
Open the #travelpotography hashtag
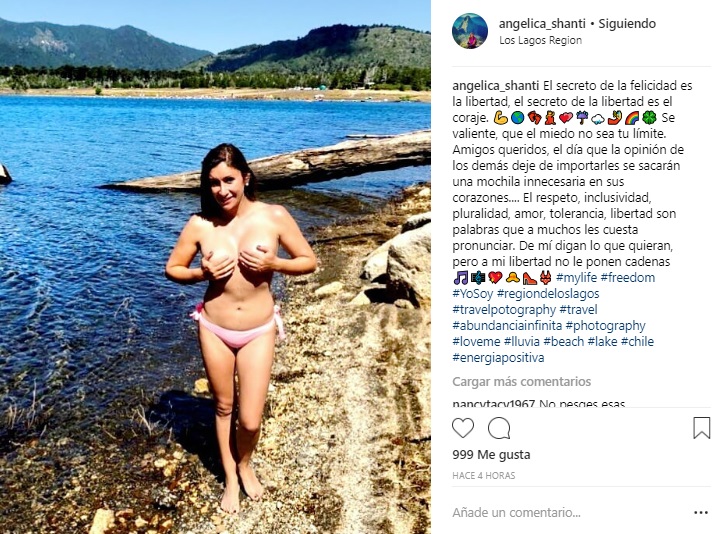pos(504,310)
